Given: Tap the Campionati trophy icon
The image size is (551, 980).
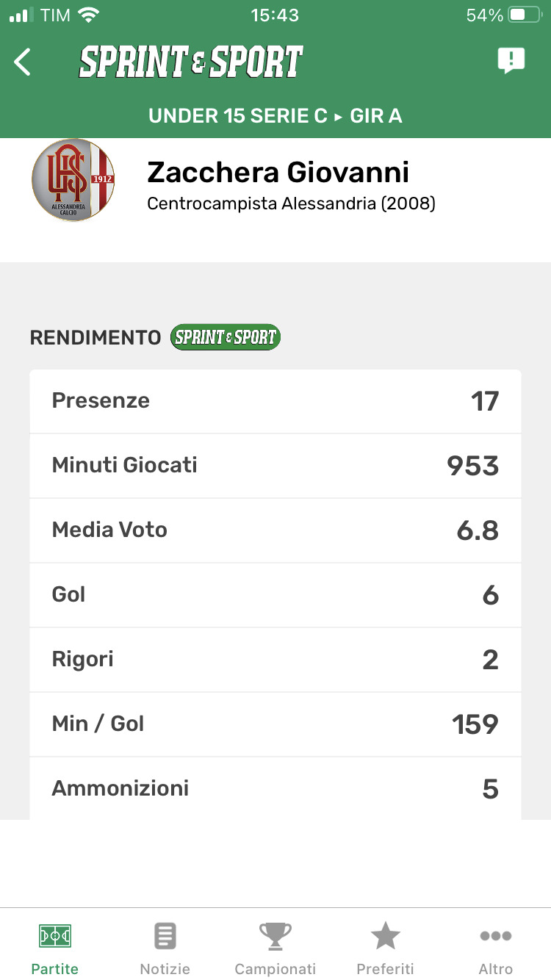Looking at the screenshot, I should click(x=275, y=936).
